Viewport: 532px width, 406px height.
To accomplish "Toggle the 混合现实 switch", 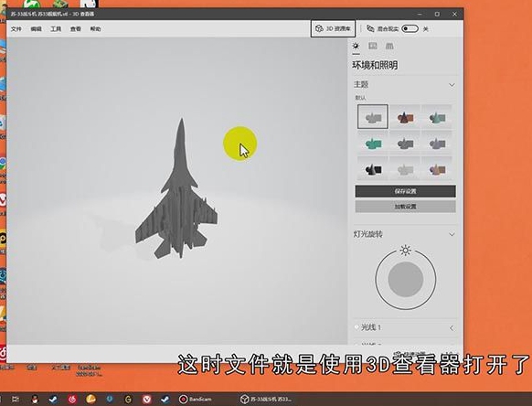I will coord(410,29).
